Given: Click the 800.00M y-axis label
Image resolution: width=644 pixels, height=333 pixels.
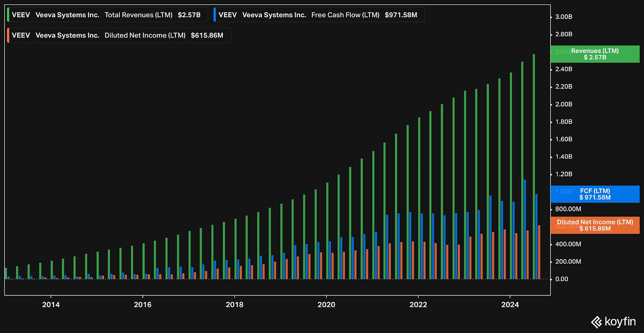Looking at the screenshot, I should [x=568, y=209].
